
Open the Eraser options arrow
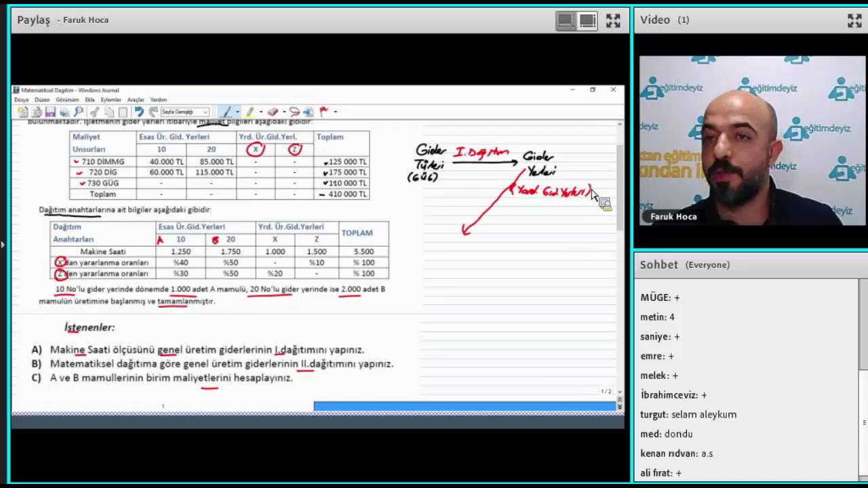pos(283,112)
